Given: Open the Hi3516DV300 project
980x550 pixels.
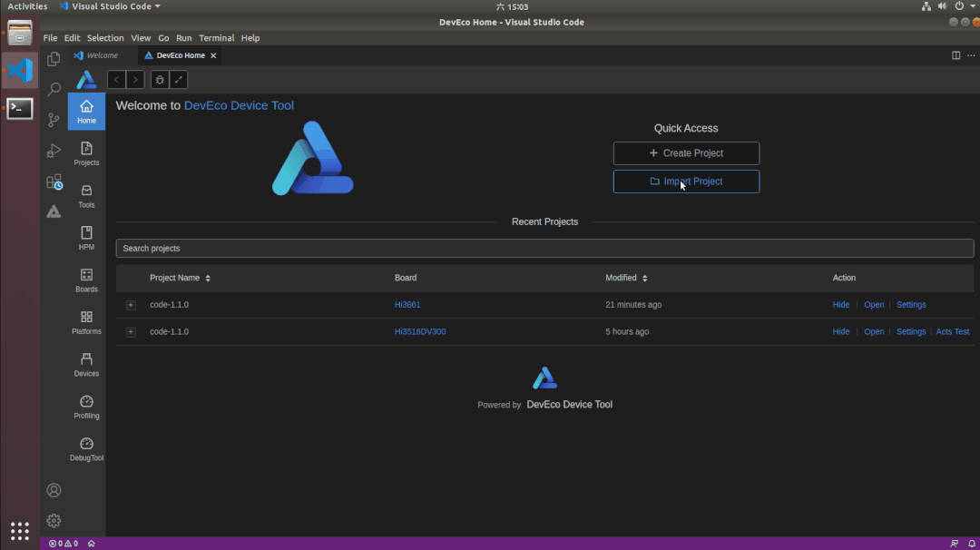Looking at the screenshot, I should tap(874, 332).
